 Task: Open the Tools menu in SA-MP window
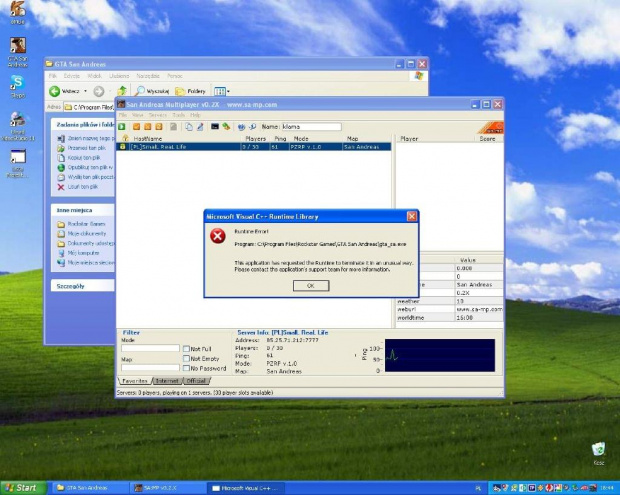178,115
